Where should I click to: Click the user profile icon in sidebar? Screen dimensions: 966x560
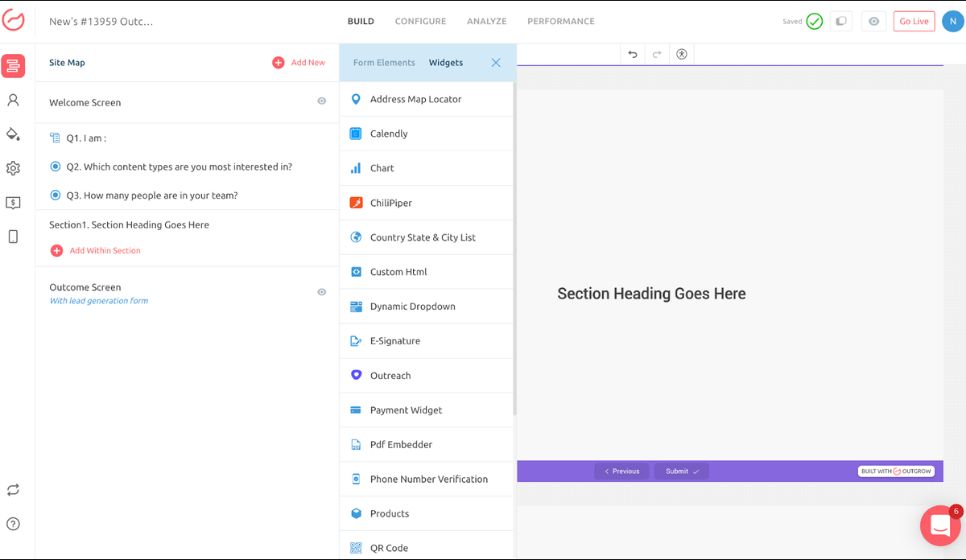coord(13,100)
